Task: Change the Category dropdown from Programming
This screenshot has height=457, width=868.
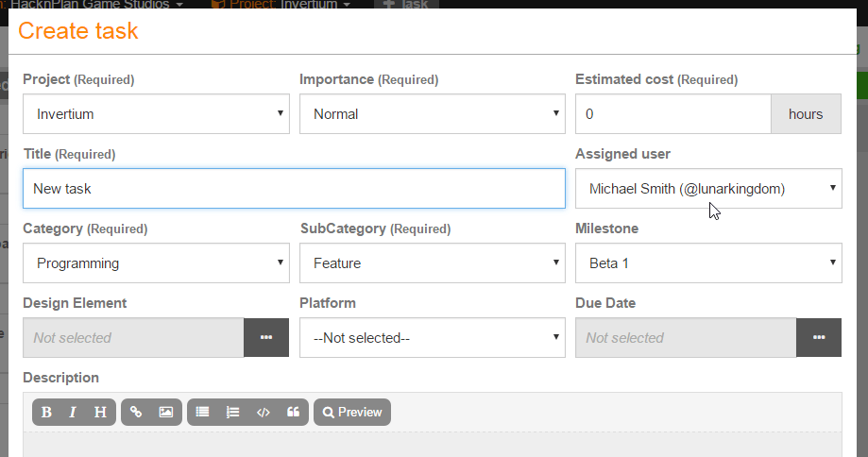Action: pyautogui.click(x=156, y=263)
